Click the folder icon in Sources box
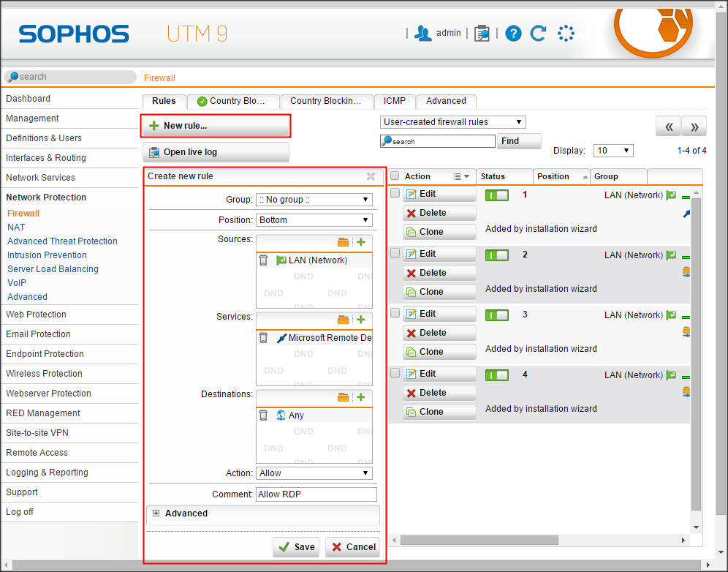Screen dimensions: 728x572 [x=344, y=242]
